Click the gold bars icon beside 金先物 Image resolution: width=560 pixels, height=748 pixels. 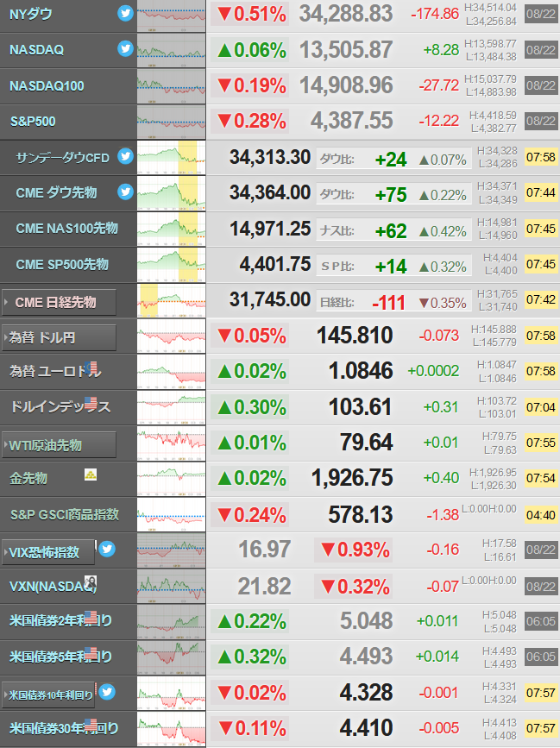point(91,475)
